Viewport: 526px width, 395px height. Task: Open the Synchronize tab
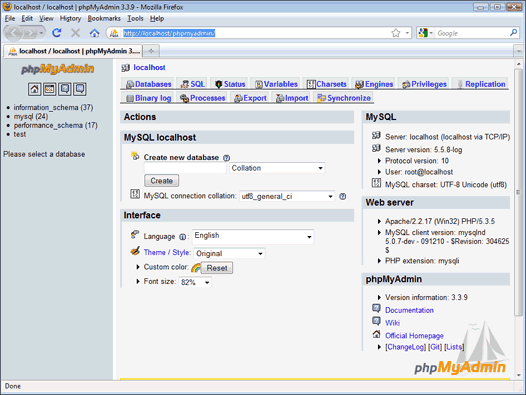[344, 98]
